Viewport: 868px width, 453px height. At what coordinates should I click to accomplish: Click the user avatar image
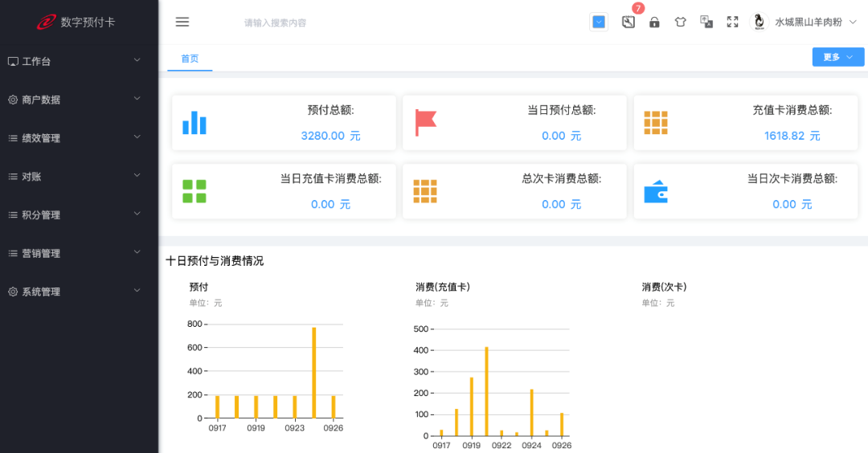click(759, 22)
